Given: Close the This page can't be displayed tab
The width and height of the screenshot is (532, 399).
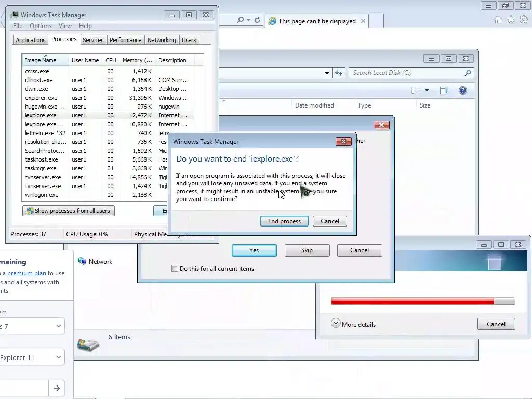Looking at the screenshot, I should (363, 21).
